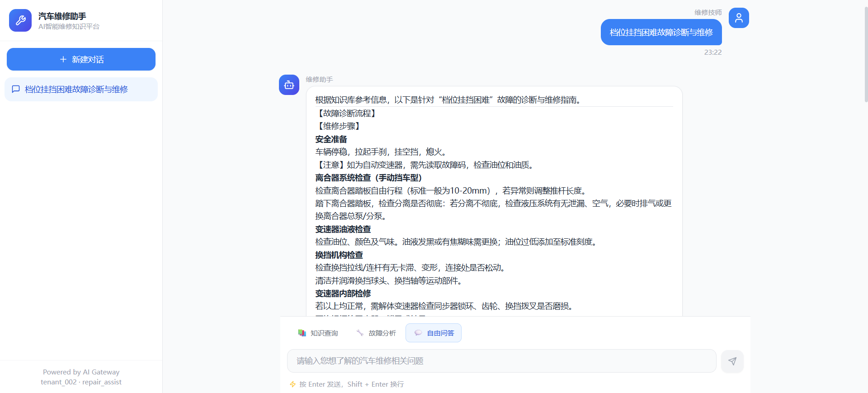This screenshot has height=393, width=868.
Task: Click the 【注意】 automatic transmission note line
Action: point(425,165)
